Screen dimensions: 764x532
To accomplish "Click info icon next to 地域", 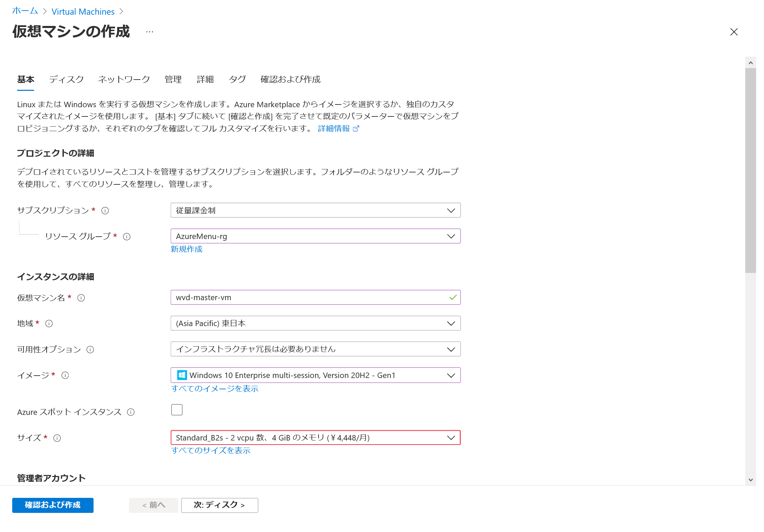I will pos(49,323).
